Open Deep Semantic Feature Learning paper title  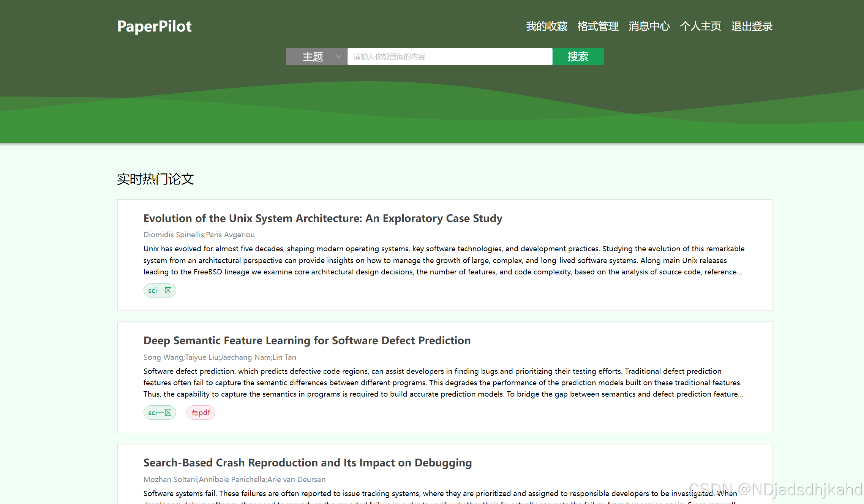307,340
